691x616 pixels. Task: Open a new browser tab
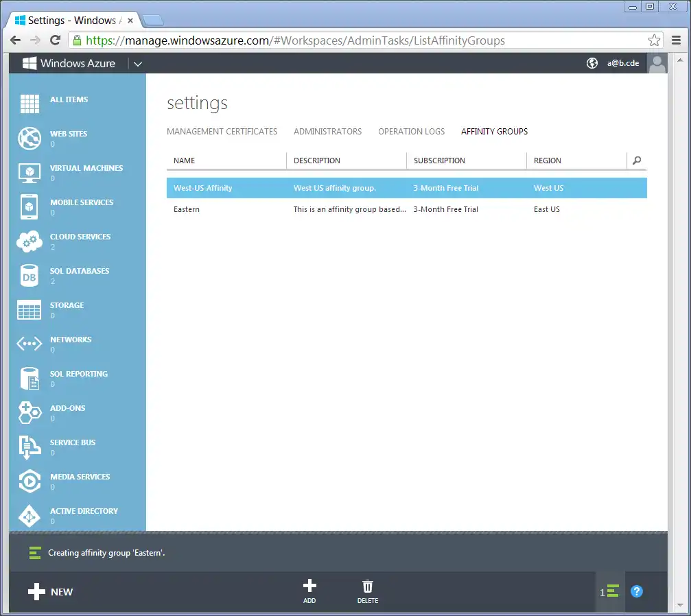tap(153, 21)
